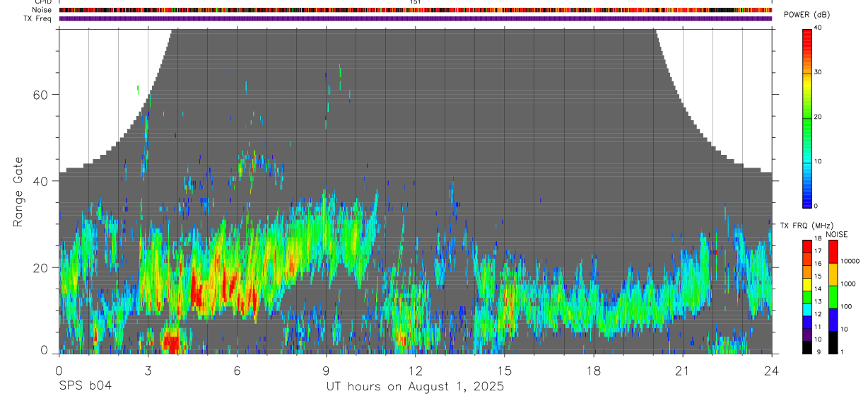Click the TX frequency scale label "14"
The image size is (868, 401).
tap(819, 289)
